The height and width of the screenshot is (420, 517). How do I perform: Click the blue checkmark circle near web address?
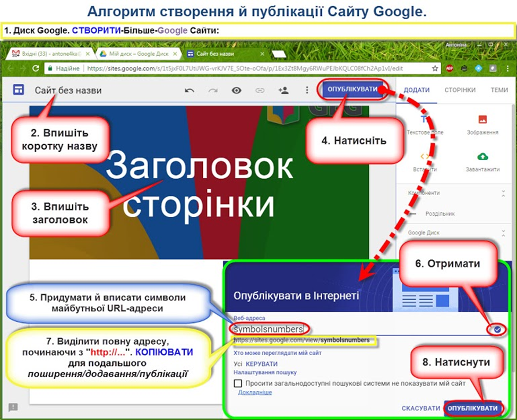[x=496, y=330]
